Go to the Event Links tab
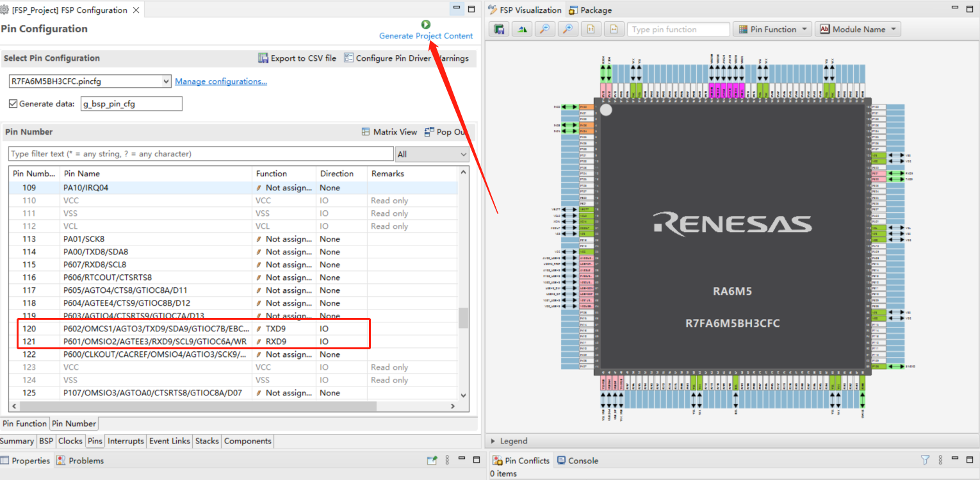 [170, 441]
